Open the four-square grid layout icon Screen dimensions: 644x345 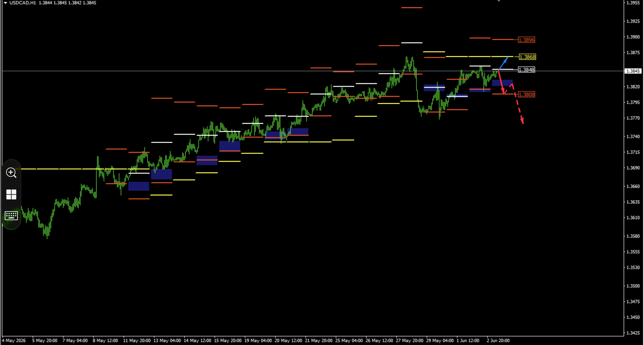click(x=11, y=194)
